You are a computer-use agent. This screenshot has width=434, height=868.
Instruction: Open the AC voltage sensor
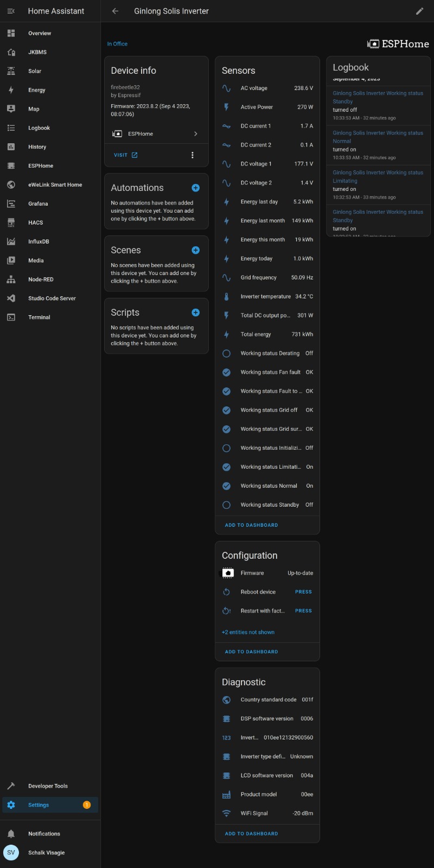(267, 88)
